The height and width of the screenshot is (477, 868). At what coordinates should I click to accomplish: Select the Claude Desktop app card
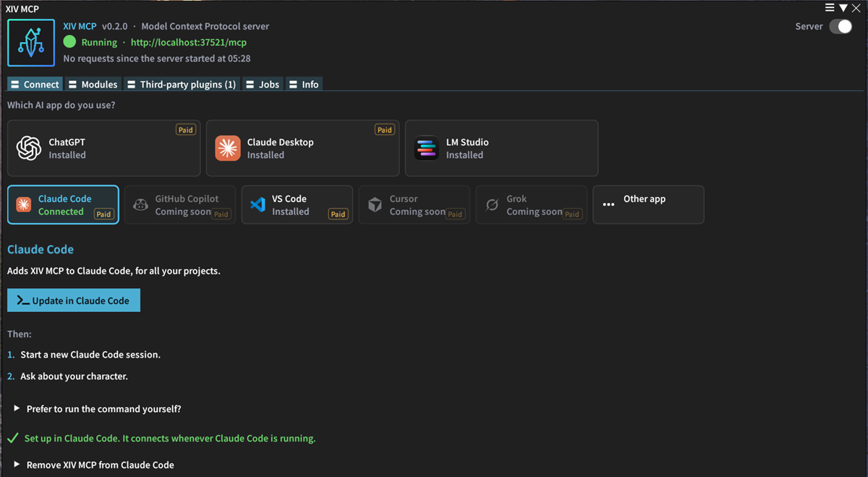302,148
